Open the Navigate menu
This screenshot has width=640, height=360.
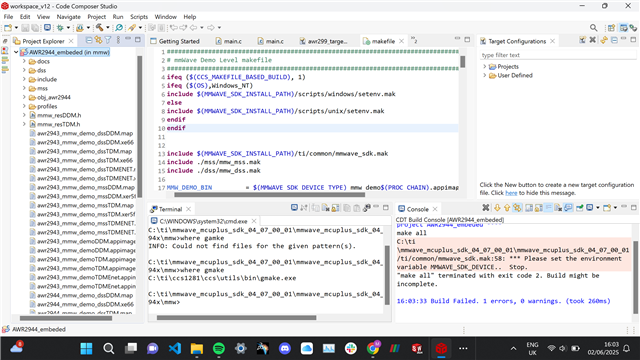(69, 17)
